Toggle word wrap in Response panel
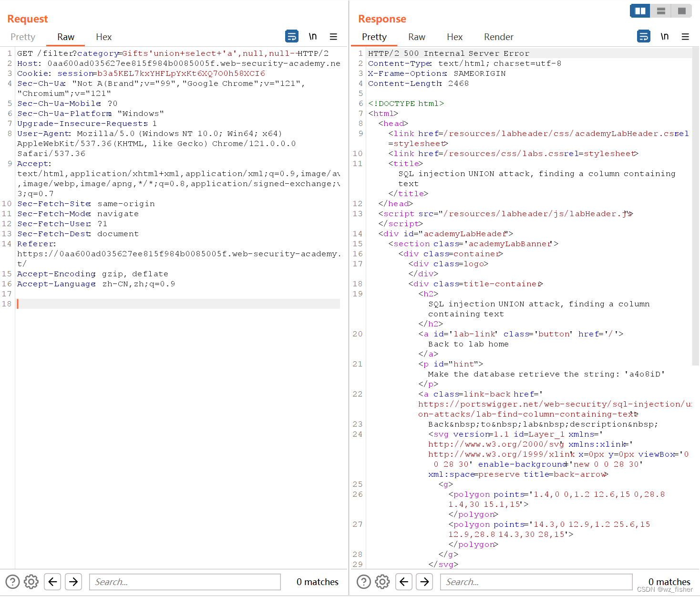 click(644, 36)
